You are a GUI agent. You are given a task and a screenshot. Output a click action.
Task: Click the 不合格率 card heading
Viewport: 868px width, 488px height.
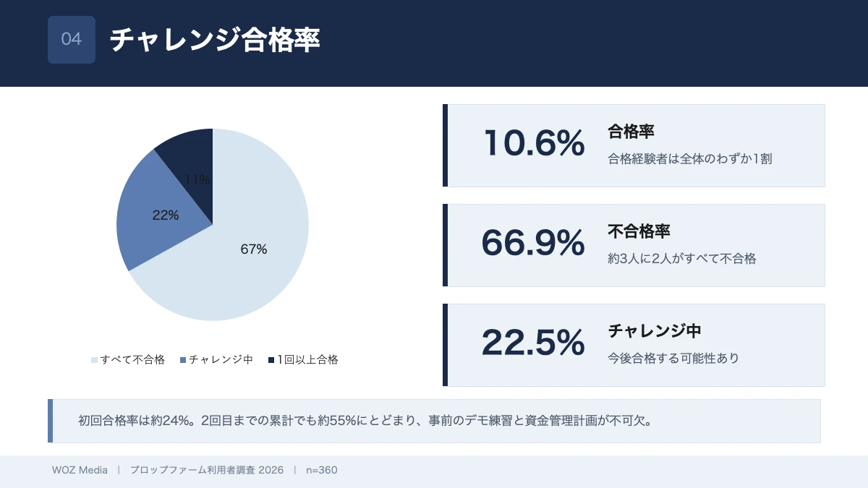(x=639, y=231)
